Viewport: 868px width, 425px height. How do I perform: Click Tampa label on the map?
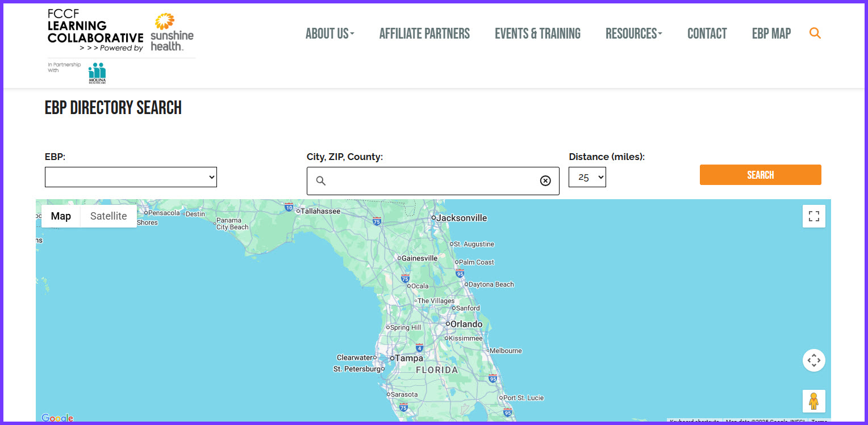tap(409, 359)
